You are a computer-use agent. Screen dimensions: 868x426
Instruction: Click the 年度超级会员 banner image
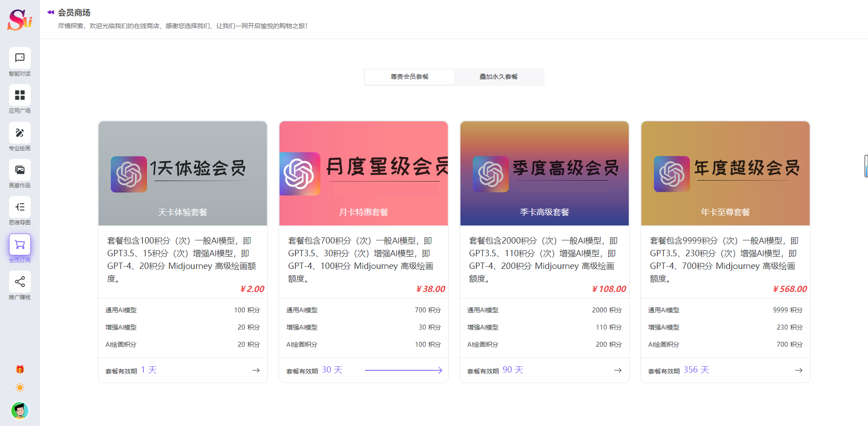726,173
